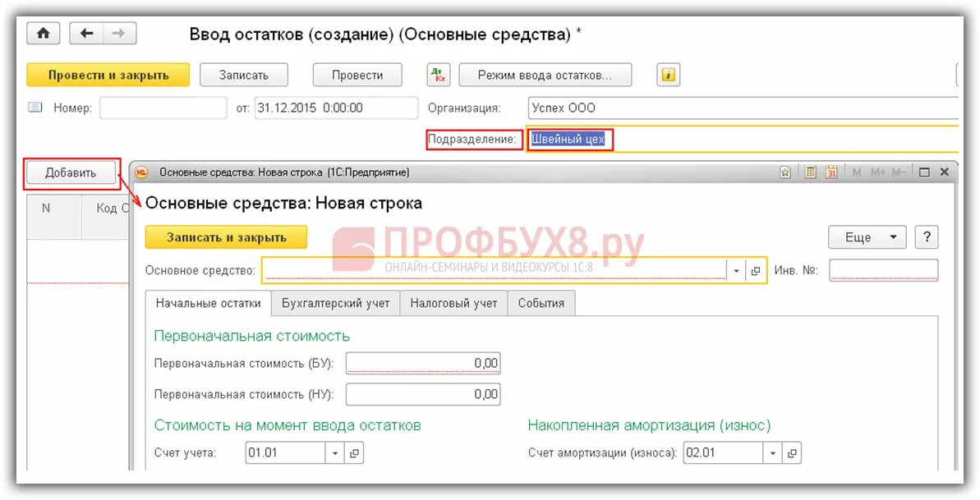Image resolution: width=980 pixels, height=500 pixels.
Task: Focus Первоначальная стоимость (БУ) amount field
Action: 423,363
